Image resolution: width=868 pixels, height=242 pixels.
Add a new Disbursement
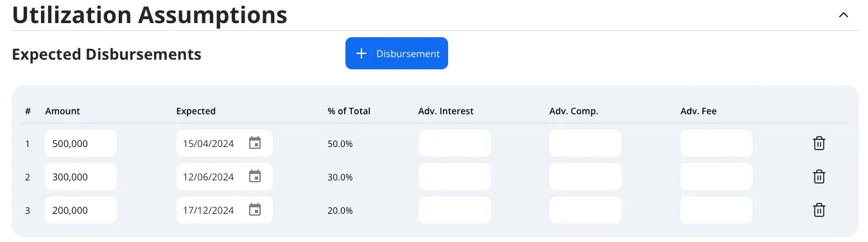(x=397, y=53)
